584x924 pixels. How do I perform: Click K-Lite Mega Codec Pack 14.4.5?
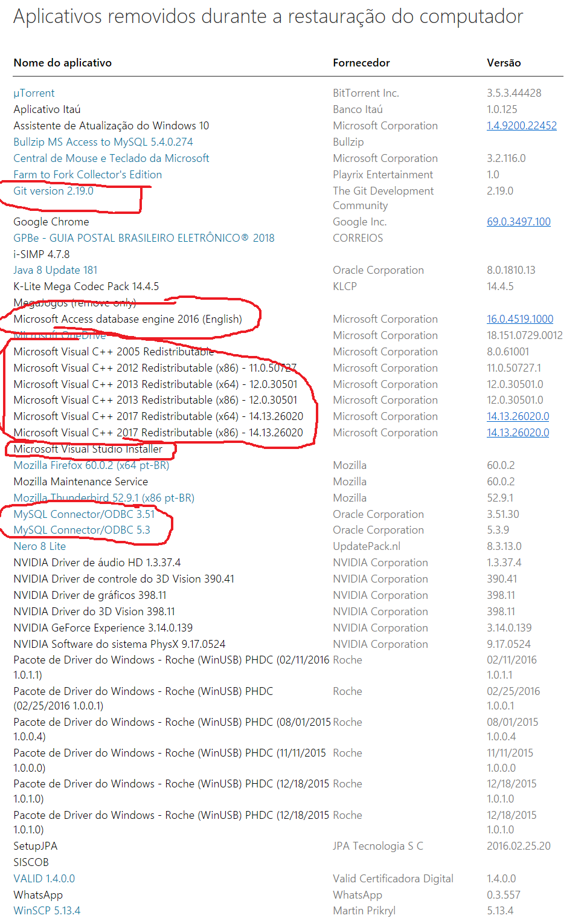click(86, 286)
